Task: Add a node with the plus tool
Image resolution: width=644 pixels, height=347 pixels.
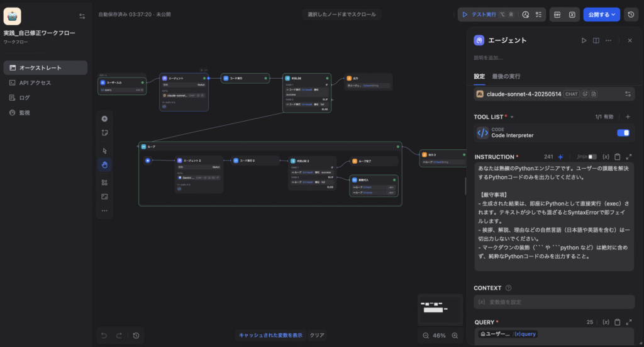Action: tap(105, 119)
